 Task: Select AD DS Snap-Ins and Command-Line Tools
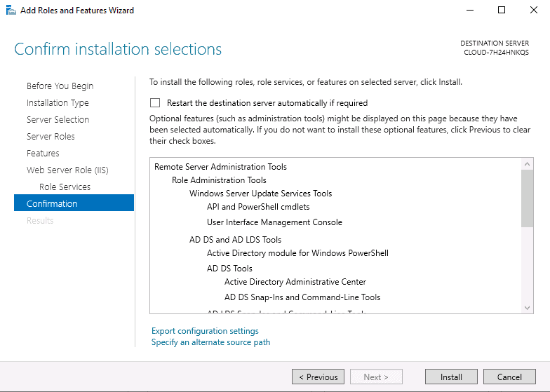(x=302, y=297)
